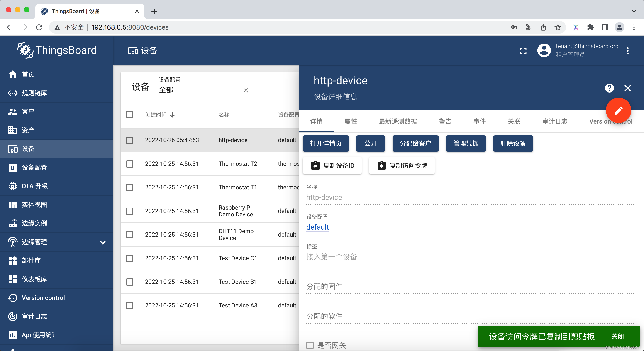Clear the 设备配置 filter with X
The width and height of the screenshot is (644, 351).
coord(246,90)
